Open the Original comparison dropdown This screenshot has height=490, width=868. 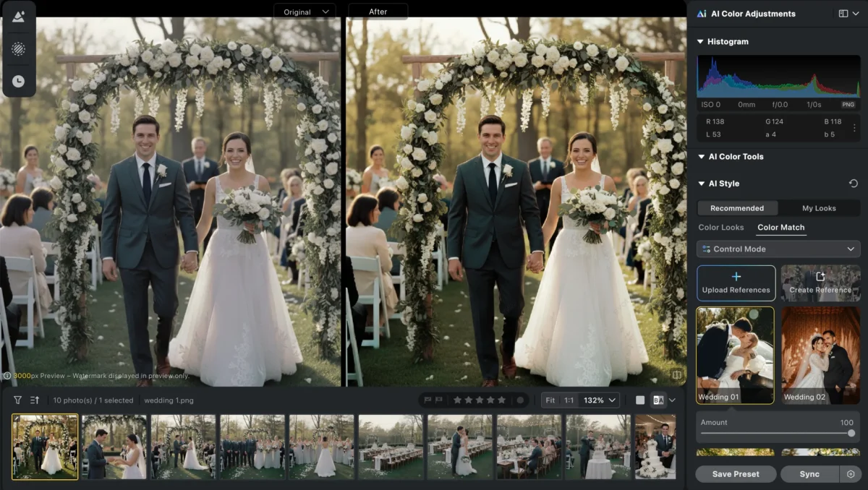305,12
